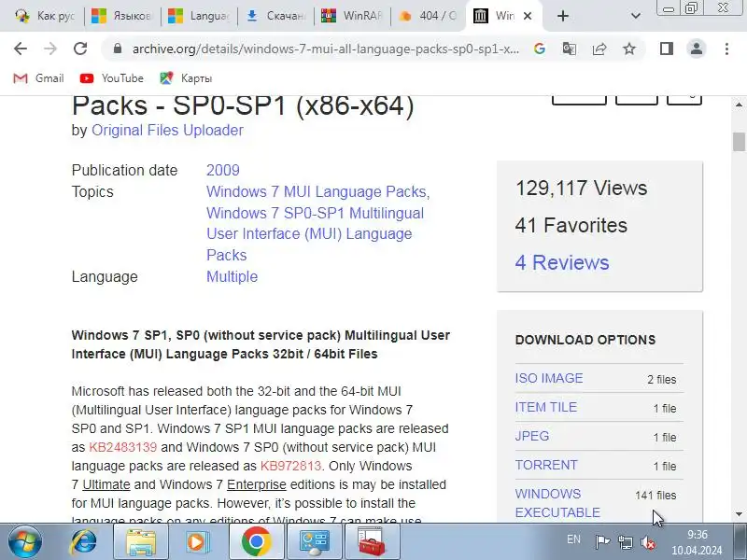
Task: Open the KB2483139 link
Action: [123, 447]
